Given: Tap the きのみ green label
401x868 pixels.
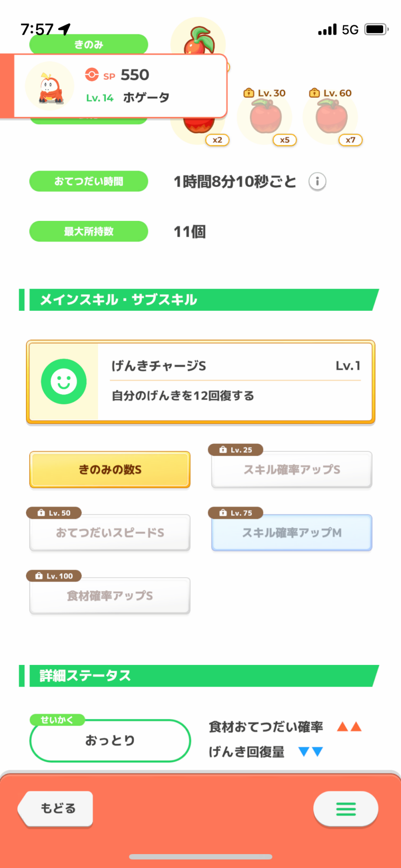Looking at the screenshot, I should [x=89, y=44].
